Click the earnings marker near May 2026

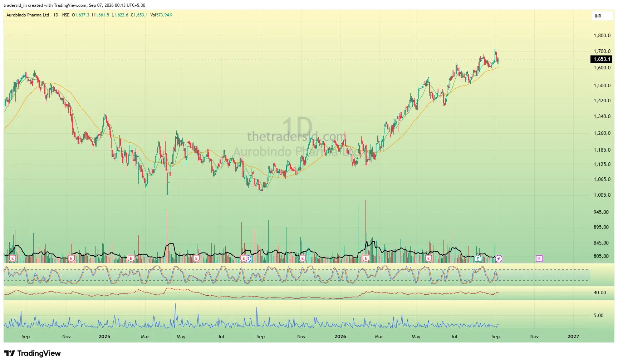pyautogui.click(x=428, y=258)
